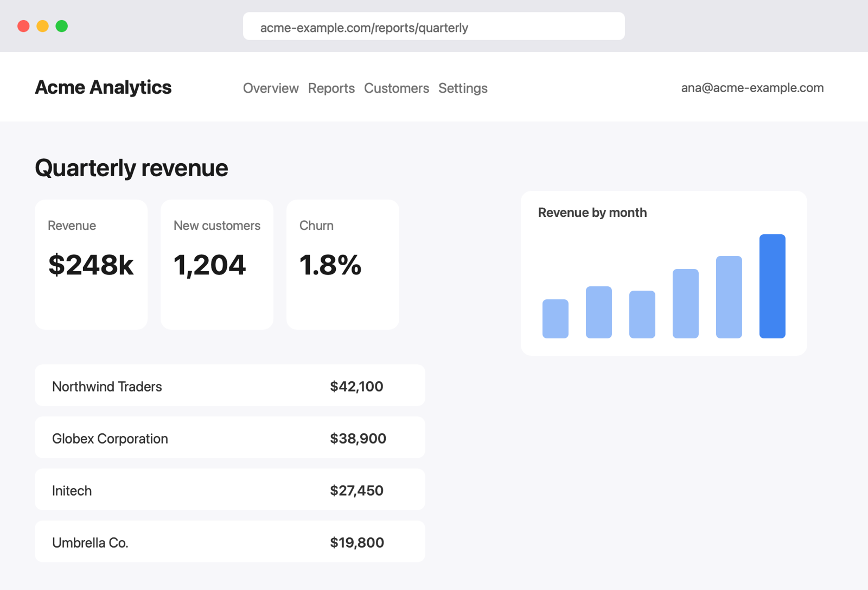Image resolution: width=868 pixels, height=590 pixels.
Task: Open the Overview nav item
Action: click(x=271, y=88)
